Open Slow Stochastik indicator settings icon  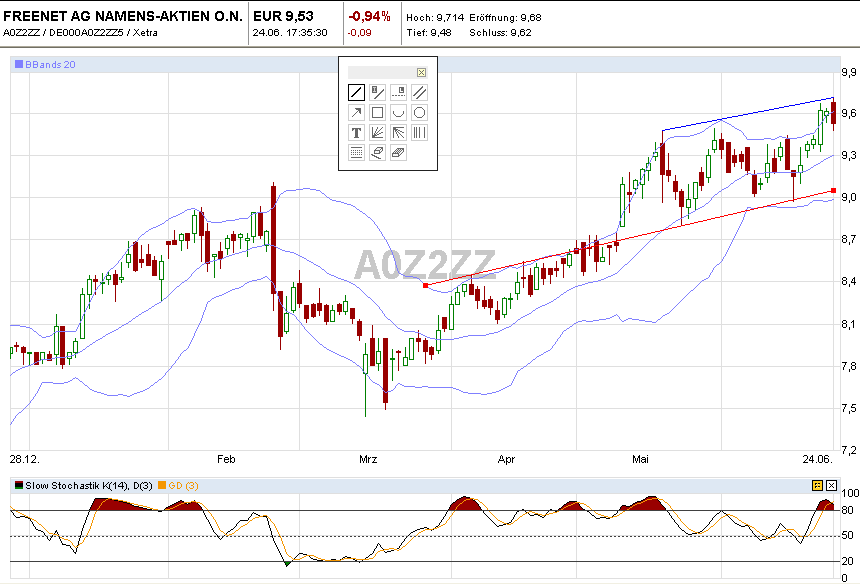point(817,485)
